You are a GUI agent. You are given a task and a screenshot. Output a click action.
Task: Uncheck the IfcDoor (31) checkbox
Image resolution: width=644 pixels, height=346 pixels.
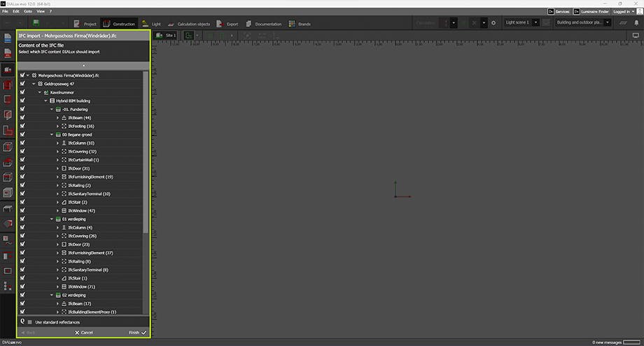(22, 168)
